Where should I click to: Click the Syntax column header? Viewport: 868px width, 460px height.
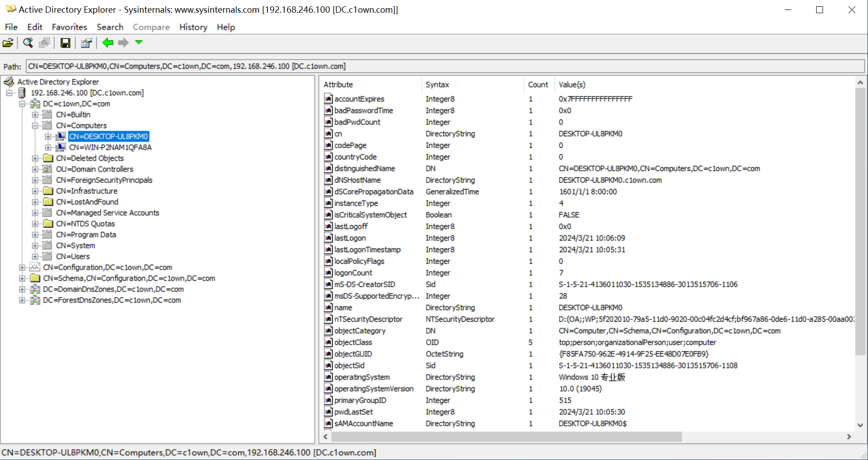pos(437,85)
